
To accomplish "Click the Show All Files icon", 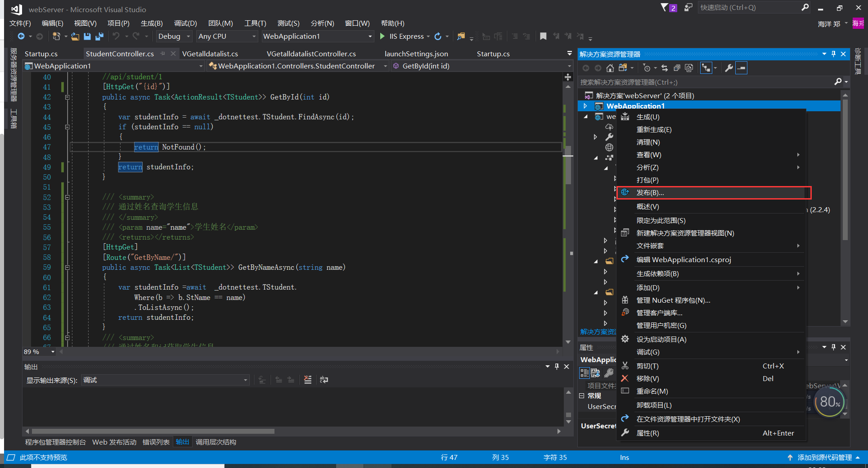I will [x=689, y=68].
